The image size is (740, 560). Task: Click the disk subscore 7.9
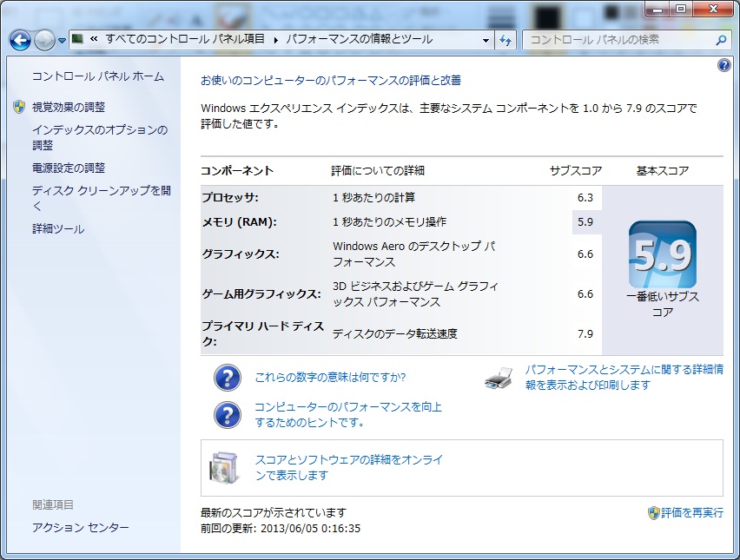[585, 333]
